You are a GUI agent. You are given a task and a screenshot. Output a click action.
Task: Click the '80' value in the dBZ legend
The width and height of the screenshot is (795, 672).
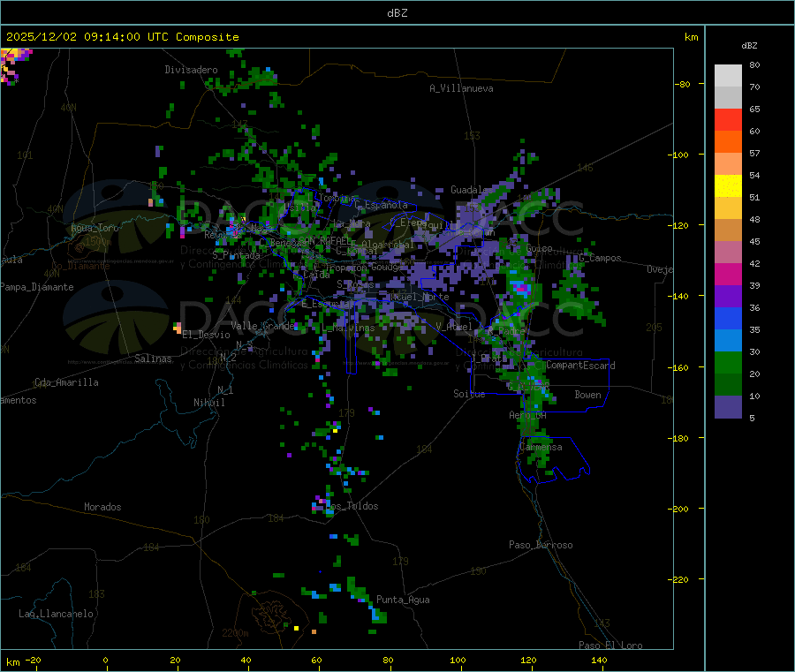(754, 64)
